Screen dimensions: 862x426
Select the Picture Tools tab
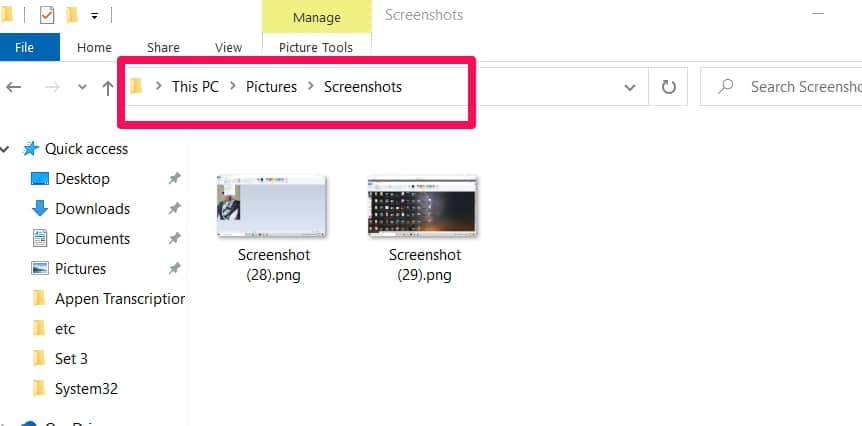(x=316, y=48)
